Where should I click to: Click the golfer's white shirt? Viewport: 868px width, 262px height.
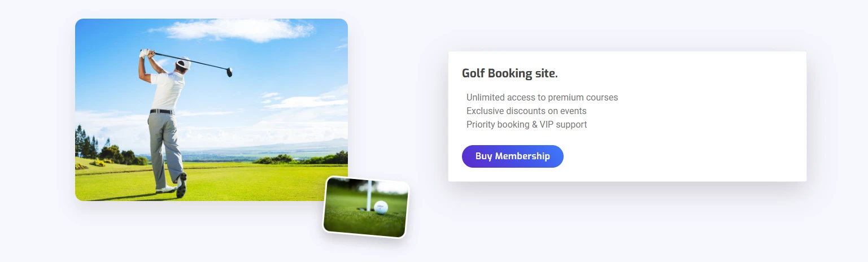coord(168,90)
